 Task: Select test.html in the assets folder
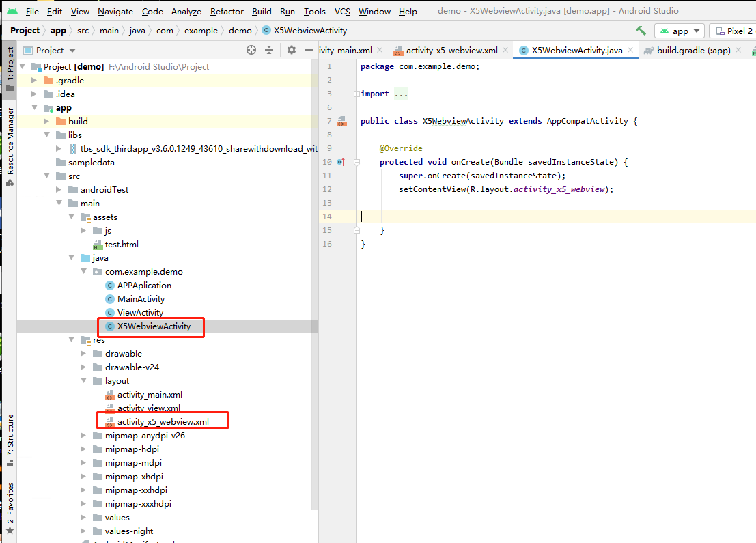(x=124, y=244)
